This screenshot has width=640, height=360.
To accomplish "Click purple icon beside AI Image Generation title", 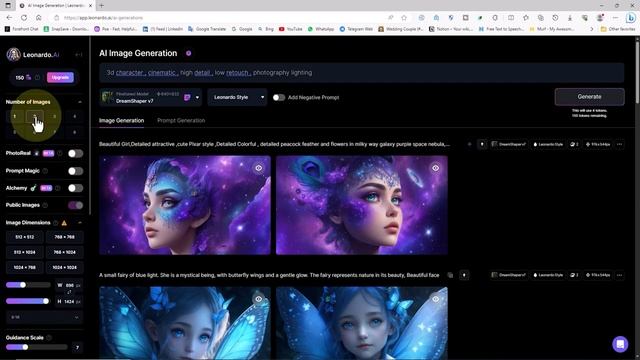I will [189, 53].
